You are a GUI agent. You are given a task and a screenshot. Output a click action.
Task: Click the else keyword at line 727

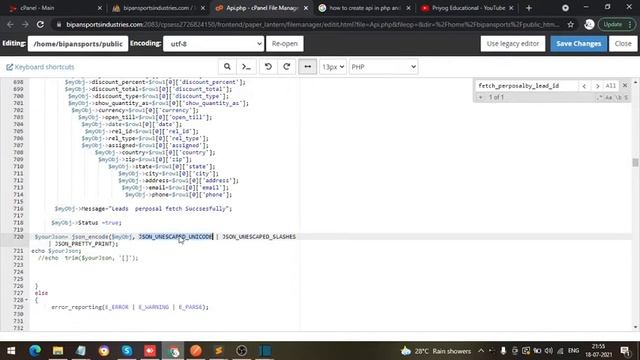click(41, 293)
